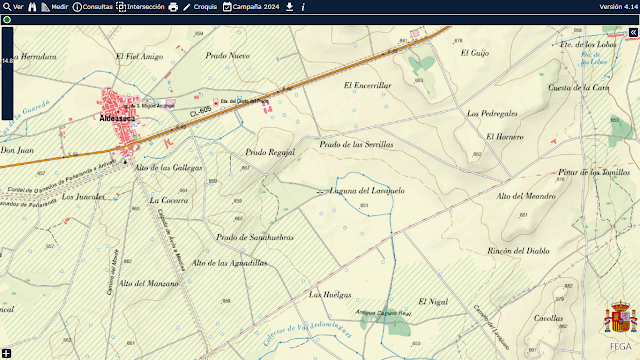The image size is (640, 360).
Task: Click the Rincón del Diablo label
Action: [x=518, y=251]
